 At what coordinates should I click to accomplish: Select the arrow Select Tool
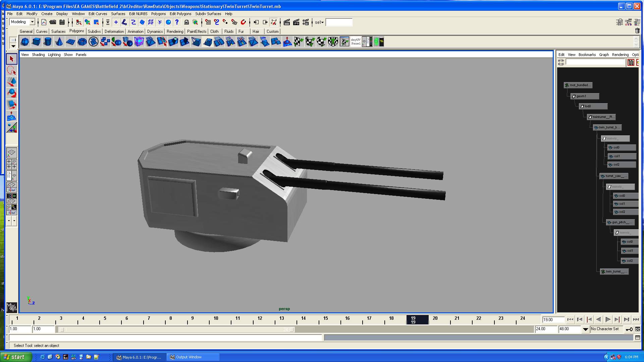pos(12,59)
